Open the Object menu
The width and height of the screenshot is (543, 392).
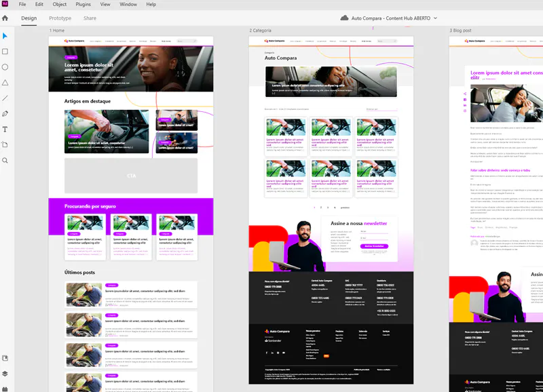[60, 4]
